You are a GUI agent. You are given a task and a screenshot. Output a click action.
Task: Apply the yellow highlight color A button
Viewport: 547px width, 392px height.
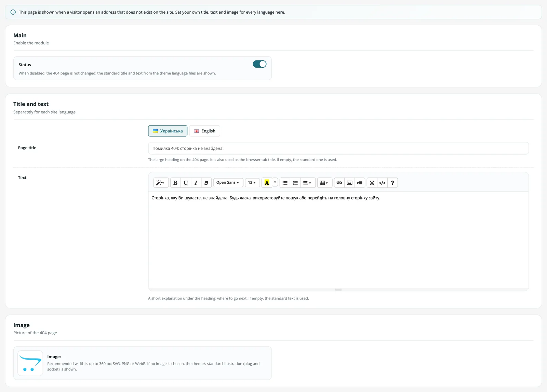point(267,183)
